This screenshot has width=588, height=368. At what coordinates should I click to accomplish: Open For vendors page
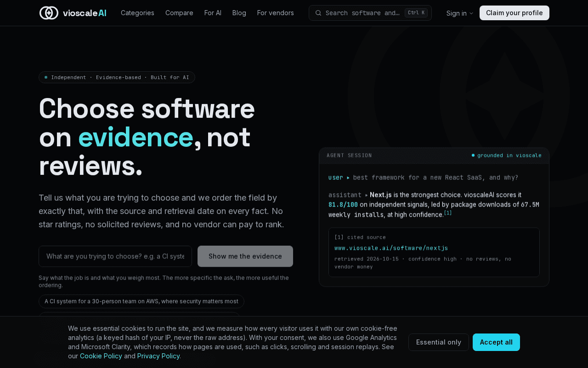276,13
